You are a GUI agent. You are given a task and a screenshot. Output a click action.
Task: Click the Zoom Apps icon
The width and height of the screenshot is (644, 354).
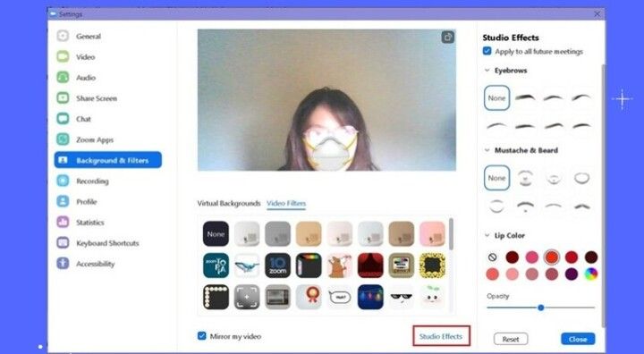point(63,139)
